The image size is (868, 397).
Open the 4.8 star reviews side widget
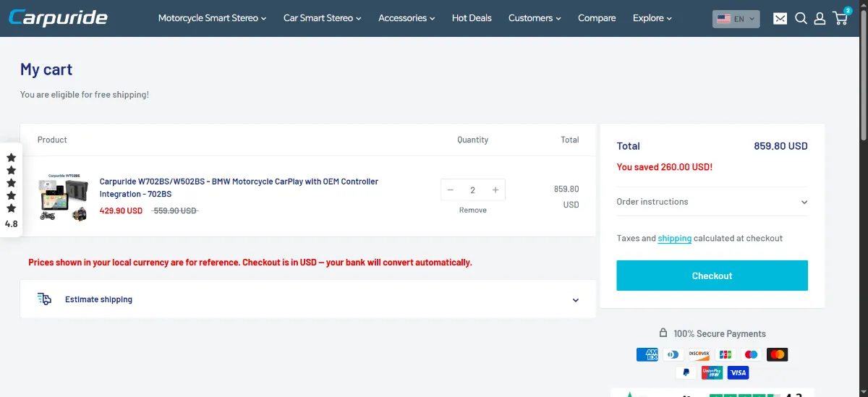[11, 189]
